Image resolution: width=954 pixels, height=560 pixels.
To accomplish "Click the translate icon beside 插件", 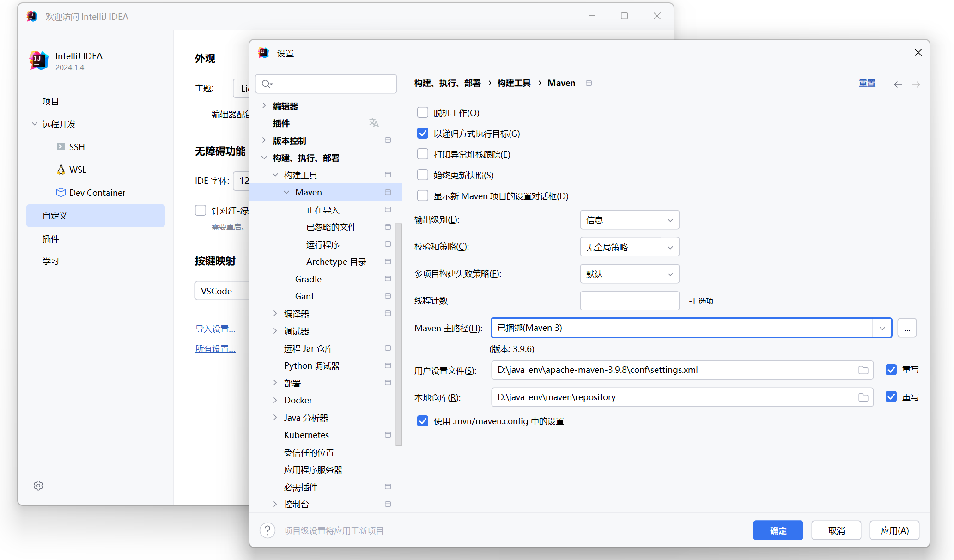I will (x=374, y=123).
